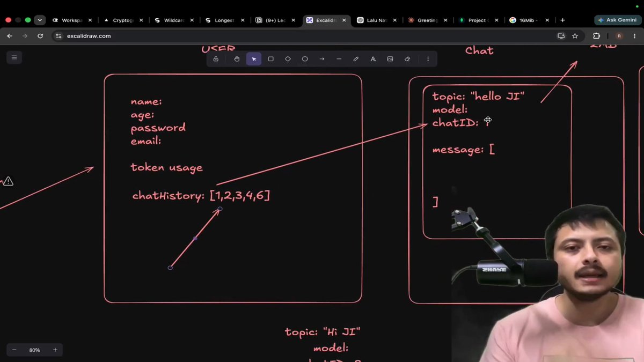The width and height of the screenshot is (644, 362).
Task: Switch to the Longest tab
Action: tap(225, 20)
